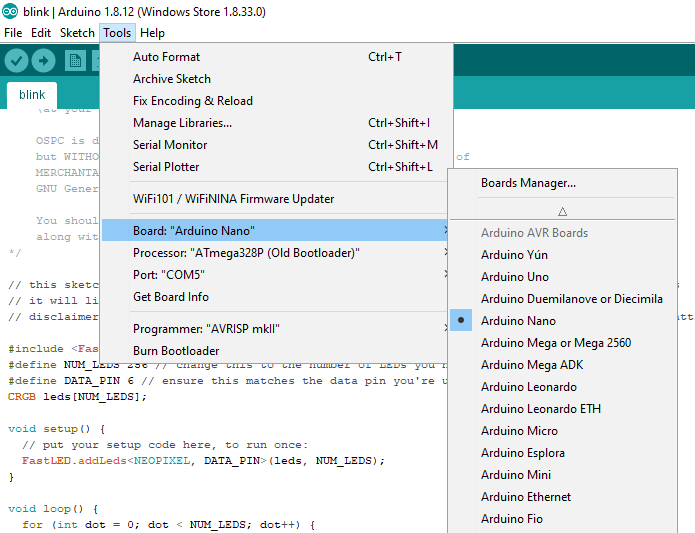Expand the Port: "COM5" submenu
This screenshot has height=533, width=695.
(274, 275)
